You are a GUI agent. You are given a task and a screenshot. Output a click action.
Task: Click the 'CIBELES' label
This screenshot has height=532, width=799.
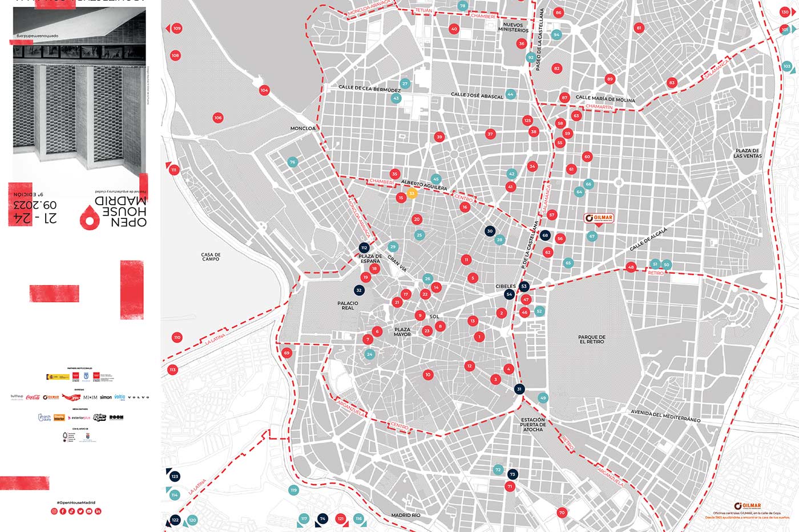[506, 286]
